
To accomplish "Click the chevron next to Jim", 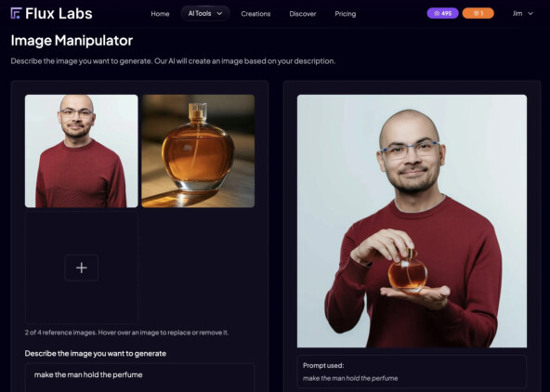I will pyautogui.click(x=530, y=13).
